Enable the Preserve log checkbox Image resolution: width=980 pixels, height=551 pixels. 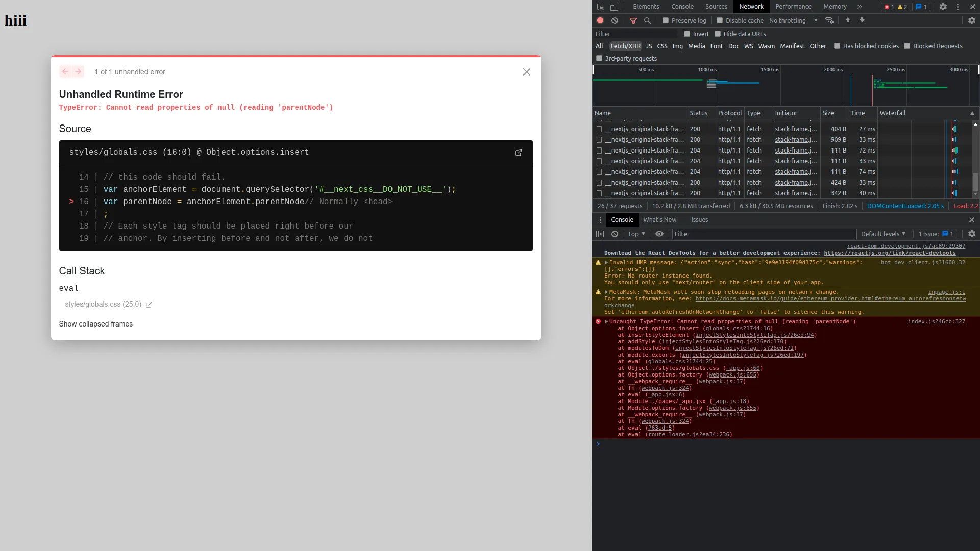point(666,20)
